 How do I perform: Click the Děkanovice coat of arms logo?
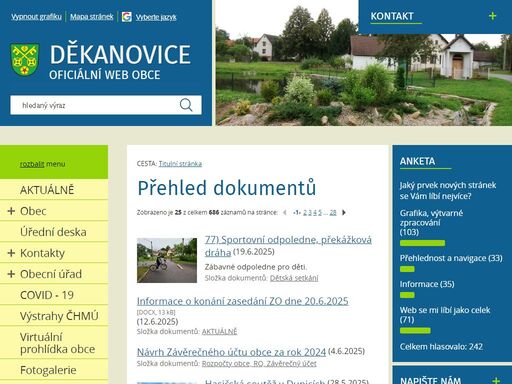click(x=25, y=60)
